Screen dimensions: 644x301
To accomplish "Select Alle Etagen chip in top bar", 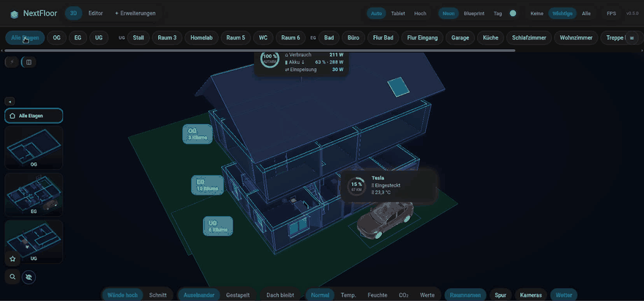I will click(x=25, y=38).
